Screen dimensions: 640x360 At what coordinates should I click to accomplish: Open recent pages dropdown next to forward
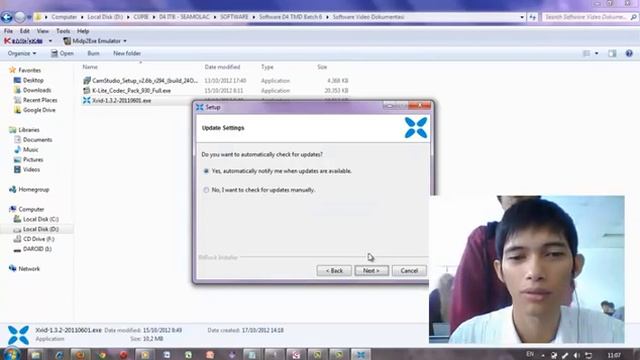(29, 17)
